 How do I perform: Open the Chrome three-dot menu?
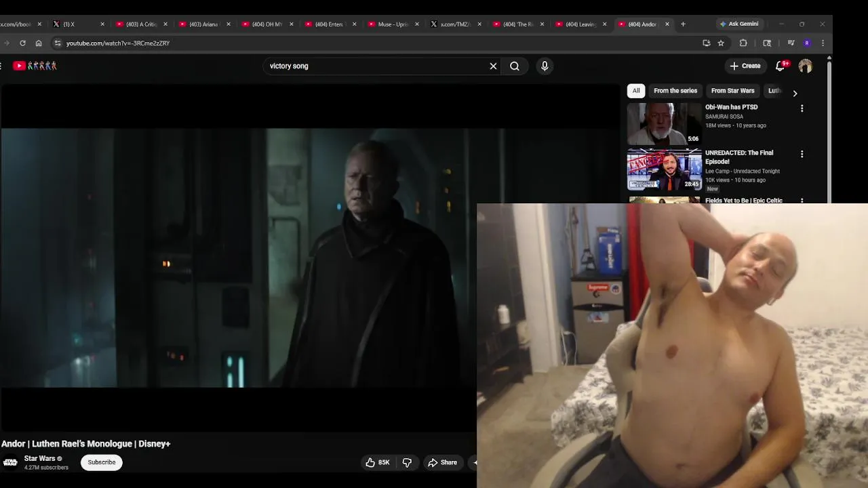coord(823,43)
